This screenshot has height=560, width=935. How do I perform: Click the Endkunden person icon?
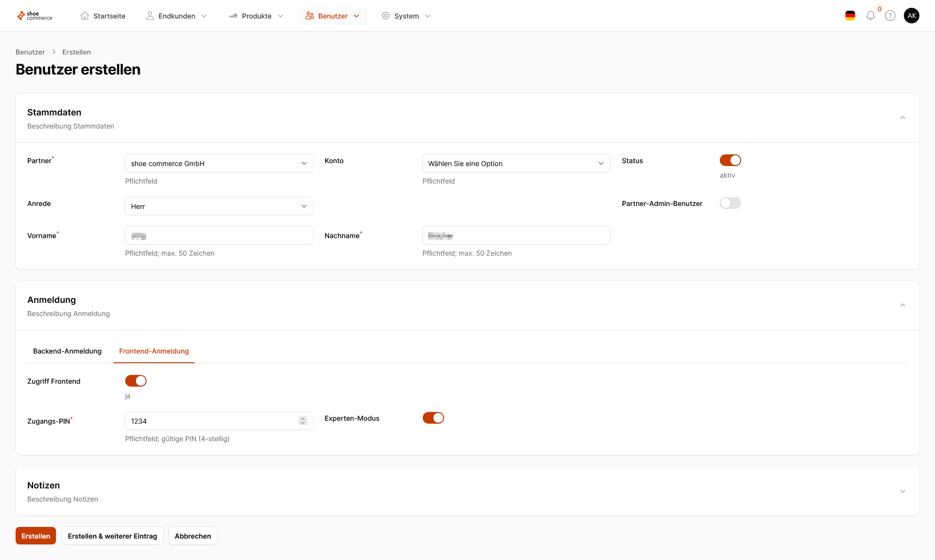point(150,16)
